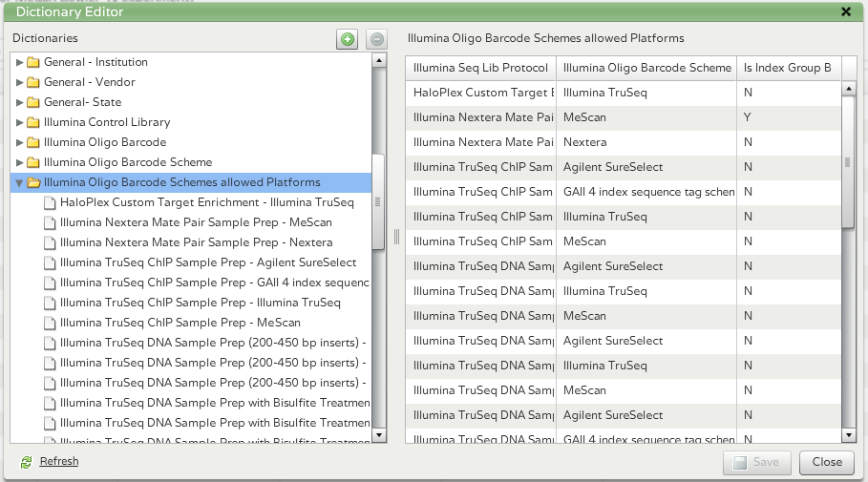Expand the Illumina Control Library node

19,122
